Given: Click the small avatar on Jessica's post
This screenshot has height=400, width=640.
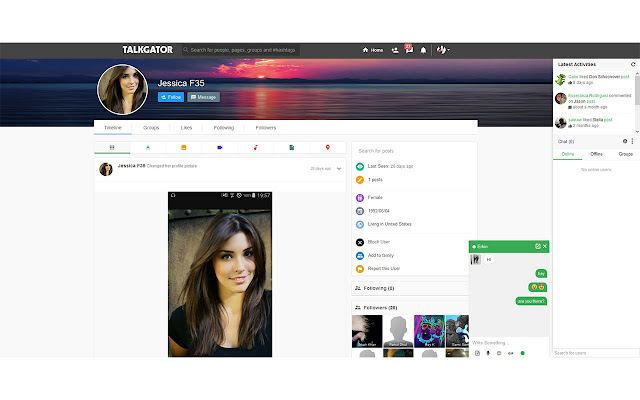Looking at the screenshot, I should click(106, 169).
